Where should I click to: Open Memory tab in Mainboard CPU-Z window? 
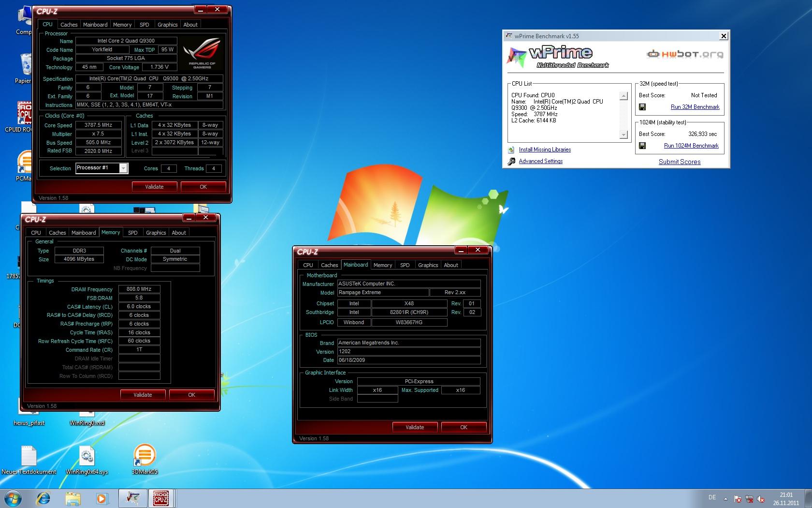click(x=383, y=265)
